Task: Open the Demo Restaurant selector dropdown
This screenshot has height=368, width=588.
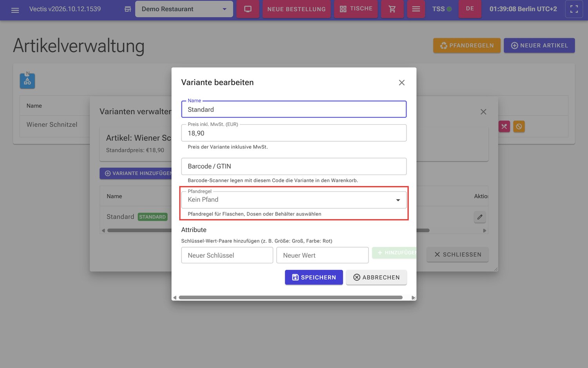Action: (184, 9)
